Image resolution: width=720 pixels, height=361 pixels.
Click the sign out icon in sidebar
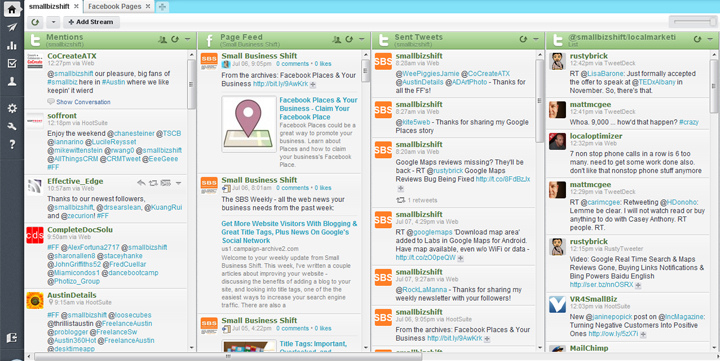coord(12,338)
